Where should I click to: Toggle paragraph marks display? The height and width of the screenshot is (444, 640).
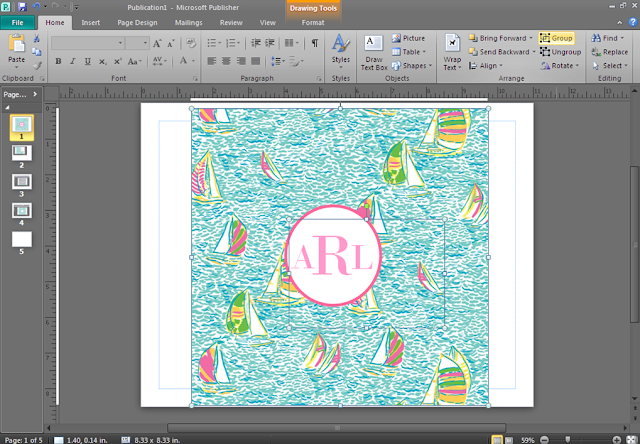(x=315, y=43)
